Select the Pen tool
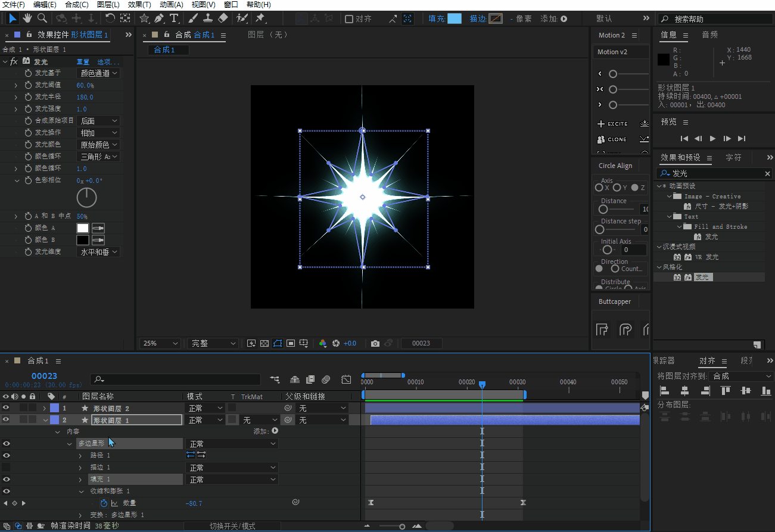The height and width of the screenshot is (532, 775). tap(159, 18)
